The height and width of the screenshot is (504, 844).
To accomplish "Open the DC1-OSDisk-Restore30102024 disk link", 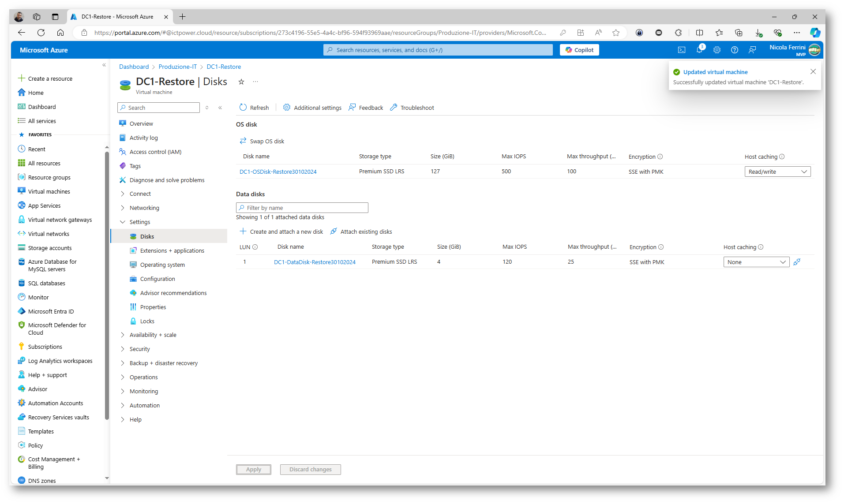I will point(278,172).
